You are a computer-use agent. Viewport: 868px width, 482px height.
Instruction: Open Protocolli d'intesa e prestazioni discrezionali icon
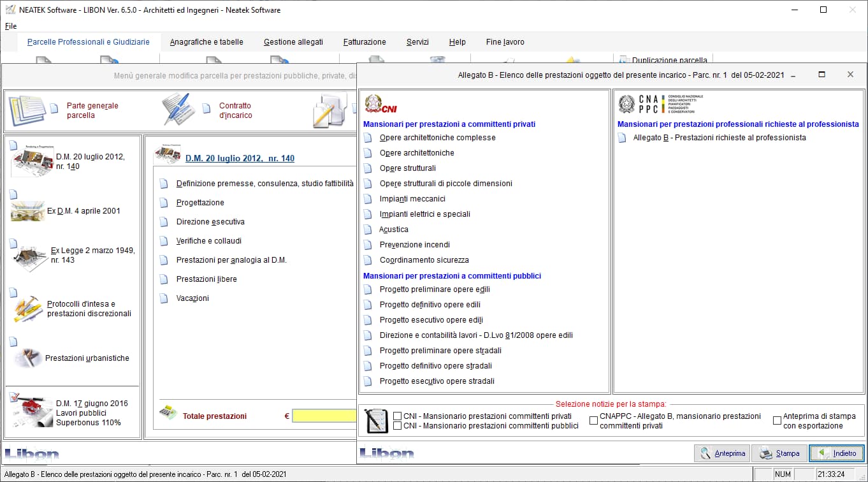(28, 309)
